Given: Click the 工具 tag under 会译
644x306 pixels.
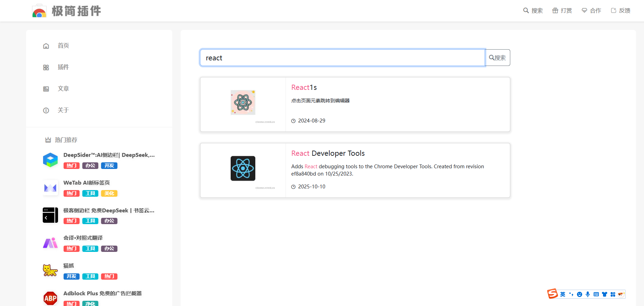Looking at the screenshot, I should click(x=90, y=248).
